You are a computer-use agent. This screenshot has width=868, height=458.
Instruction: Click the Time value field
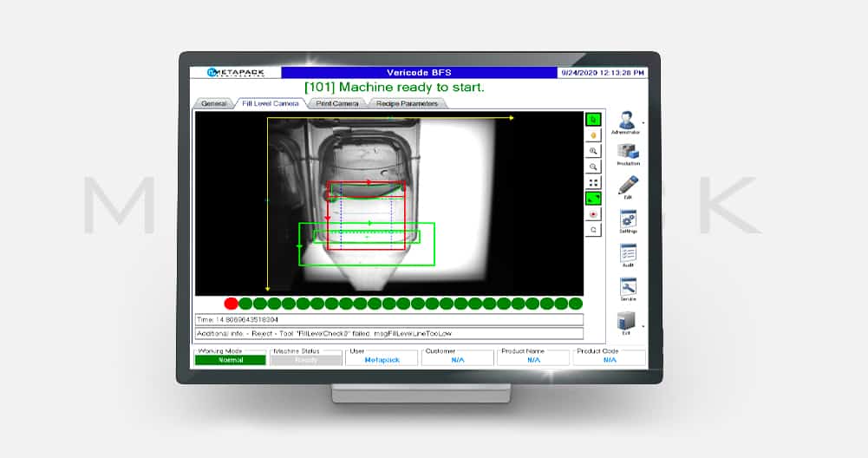[389, 319]
